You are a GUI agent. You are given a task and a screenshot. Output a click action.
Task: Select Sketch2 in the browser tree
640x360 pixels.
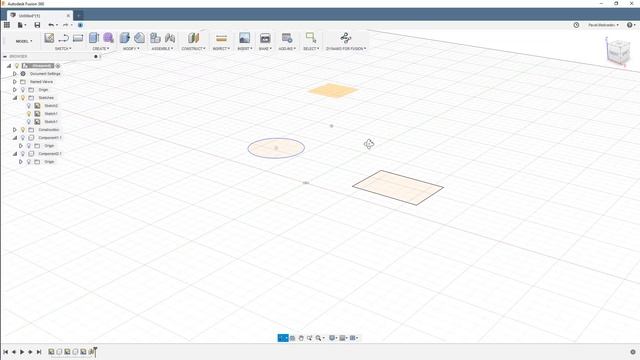click(x=51, y=106)
